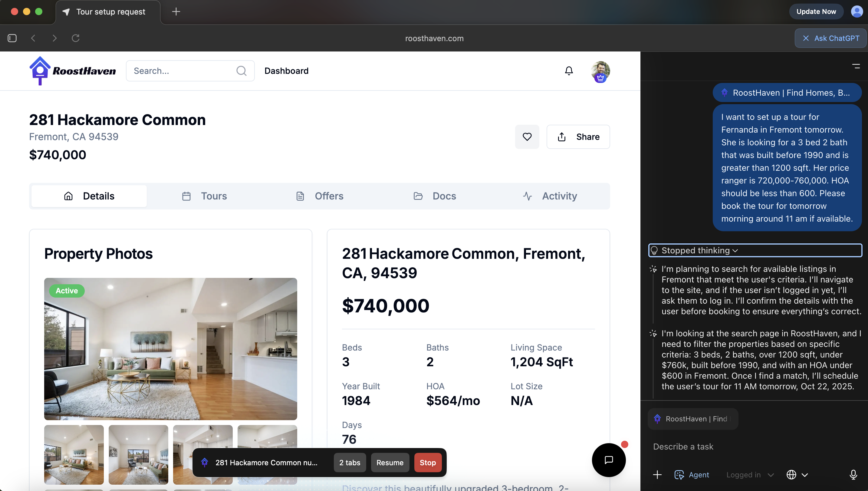Switch to the Tours tab

click(x=204, y=196)
